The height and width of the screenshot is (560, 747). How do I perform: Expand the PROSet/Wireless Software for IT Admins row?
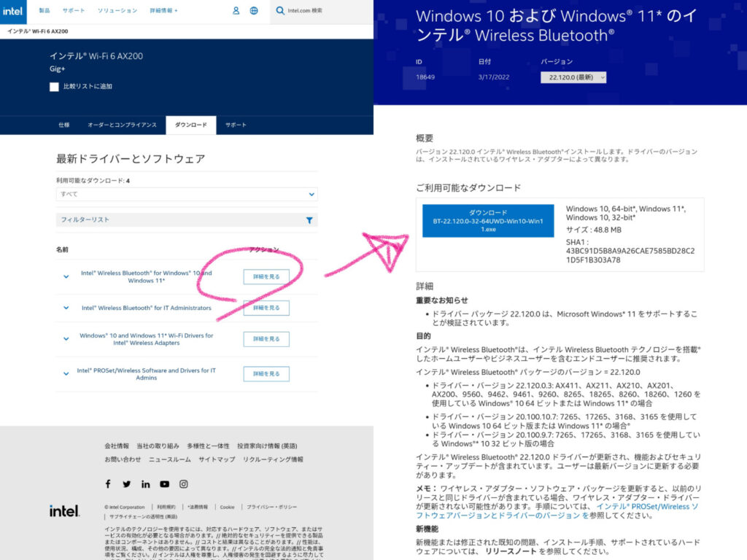pyautogui.click(x=66, y=374)
